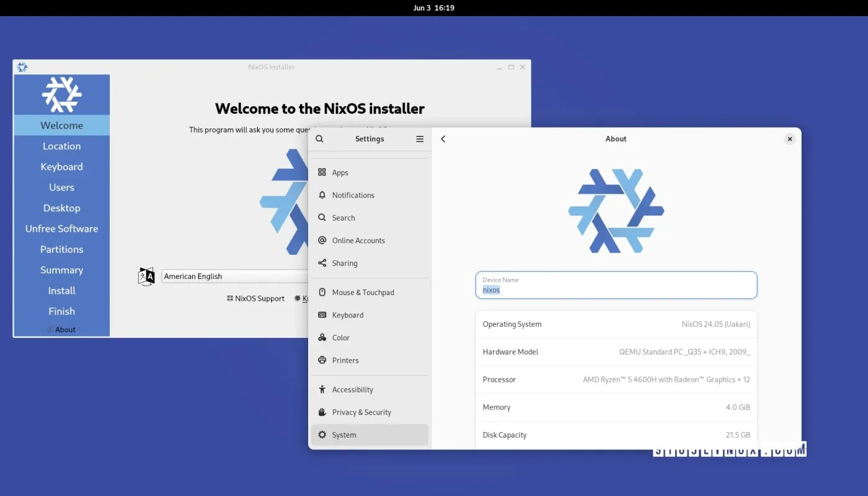Click the Printers icon in Settings
Image resolution: width=868 pixels, height=496 pixels.
[322, 360]
